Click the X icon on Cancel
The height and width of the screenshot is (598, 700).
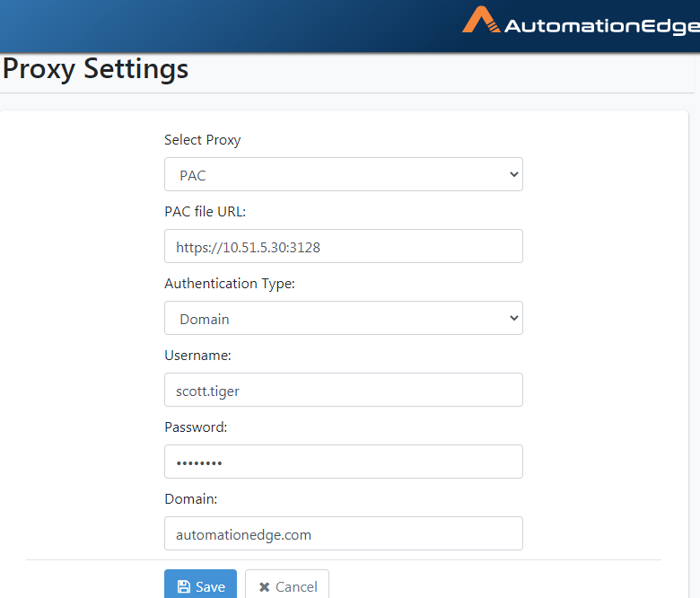(x=264, y=587)
